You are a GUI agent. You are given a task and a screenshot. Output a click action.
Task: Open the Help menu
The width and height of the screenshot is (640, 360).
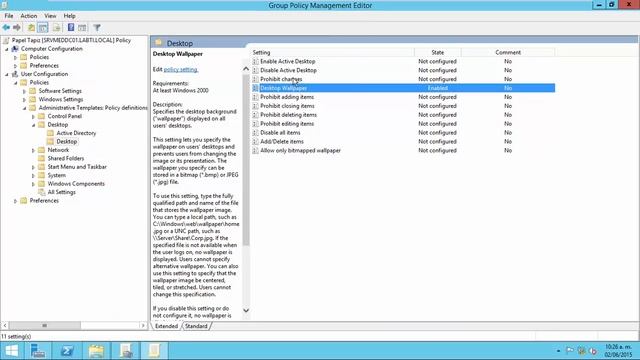click(x=69, y=16)
